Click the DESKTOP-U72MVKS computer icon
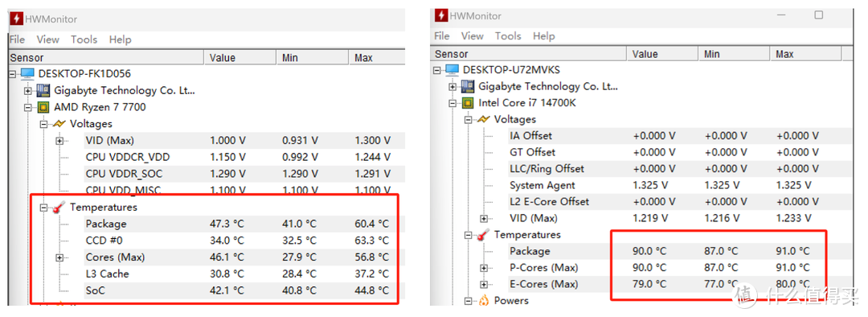The image size is (868, 317). 452,70
